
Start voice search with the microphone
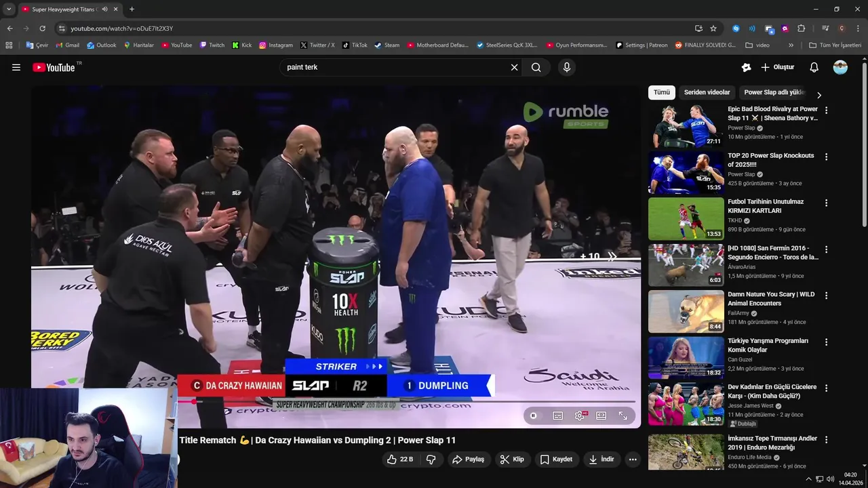567,67
